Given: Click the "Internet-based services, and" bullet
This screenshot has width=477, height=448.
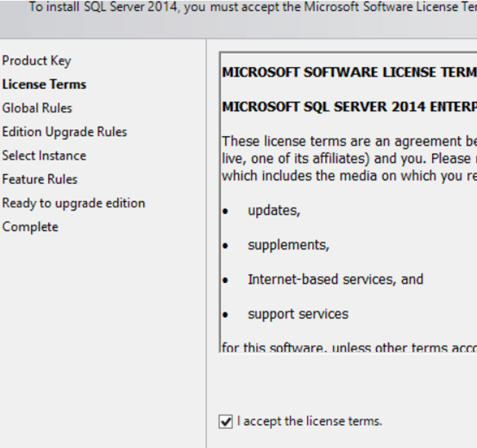Looking at the screenshot, I should coord(335,280).
